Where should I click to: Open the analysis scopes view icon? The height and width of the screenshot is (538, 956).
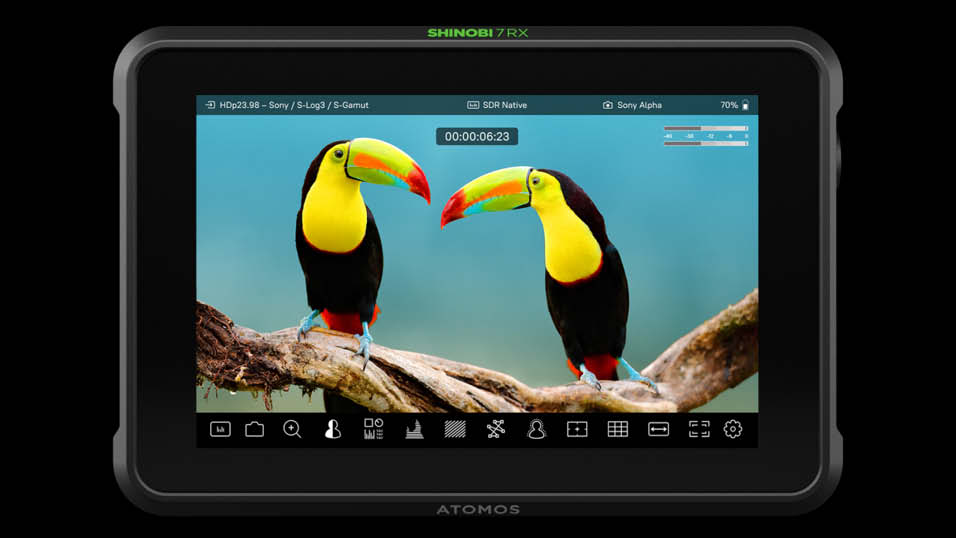pos(373,429)
